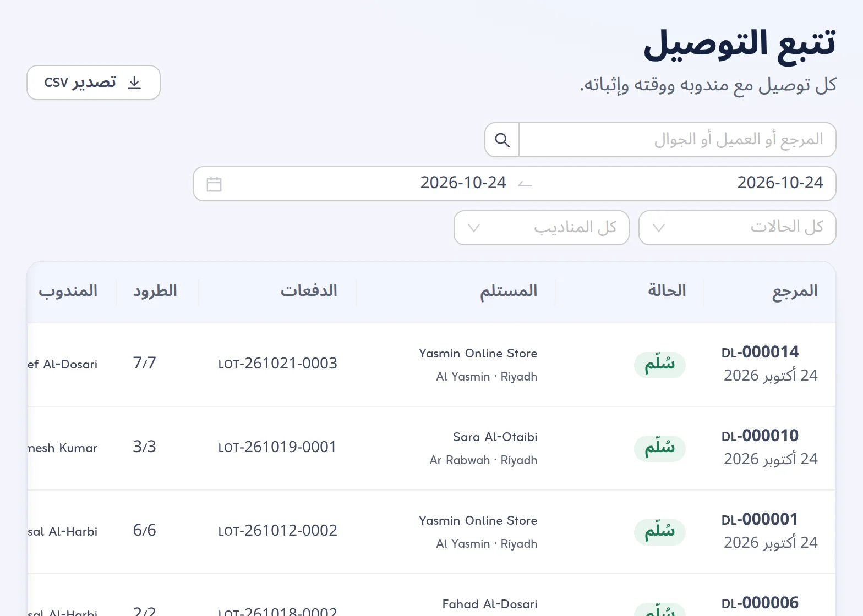
Task: Click courier Al-Harbi in DL-000001 row
Action: (63, 532)
